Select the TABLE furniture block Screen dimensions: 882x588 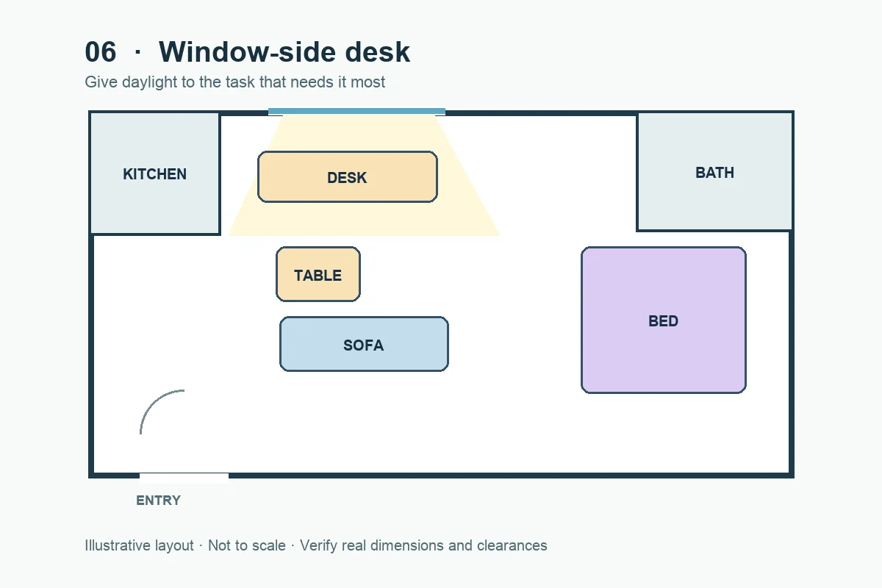click(x=318, y=274)
